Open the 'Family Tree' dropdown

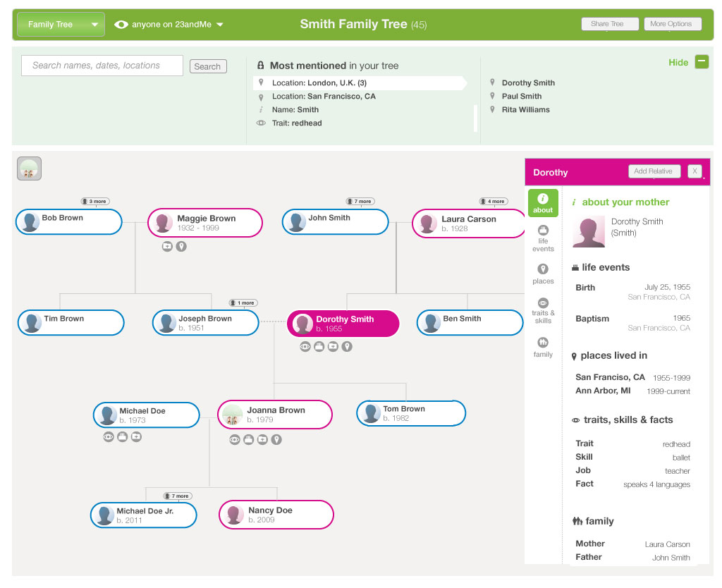pos(60,23)
